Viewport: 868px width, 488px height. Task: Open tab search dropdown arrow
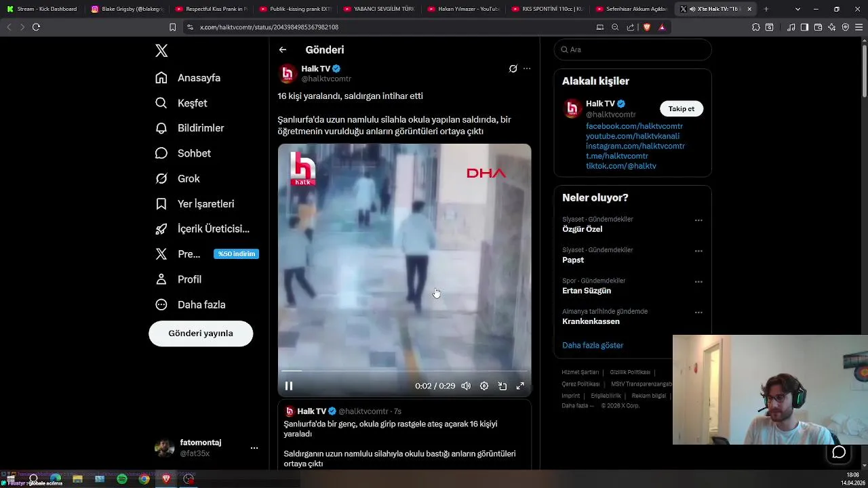pos(797,9)
